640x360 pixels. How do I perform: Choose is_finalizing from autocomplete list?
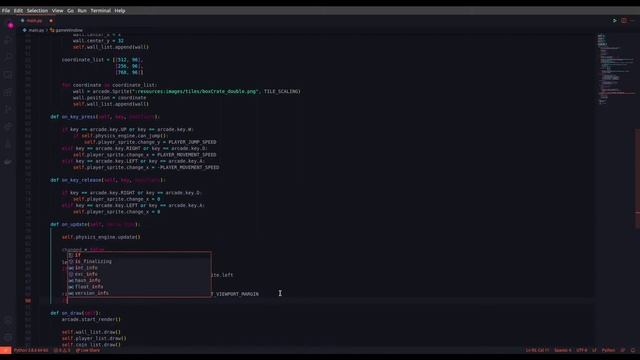[x=139, y=262]
